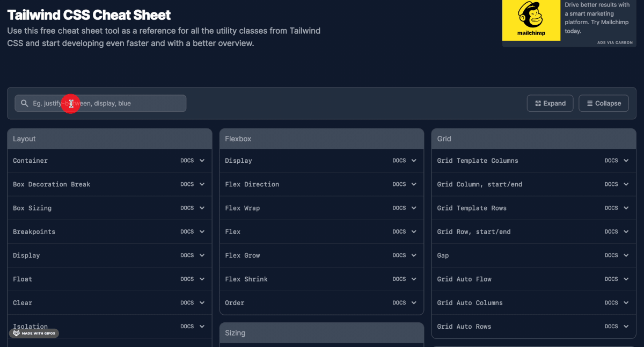Expand the Container row chevron
Viewport: 644px width, 347px height.
click(x=202, y=161)
